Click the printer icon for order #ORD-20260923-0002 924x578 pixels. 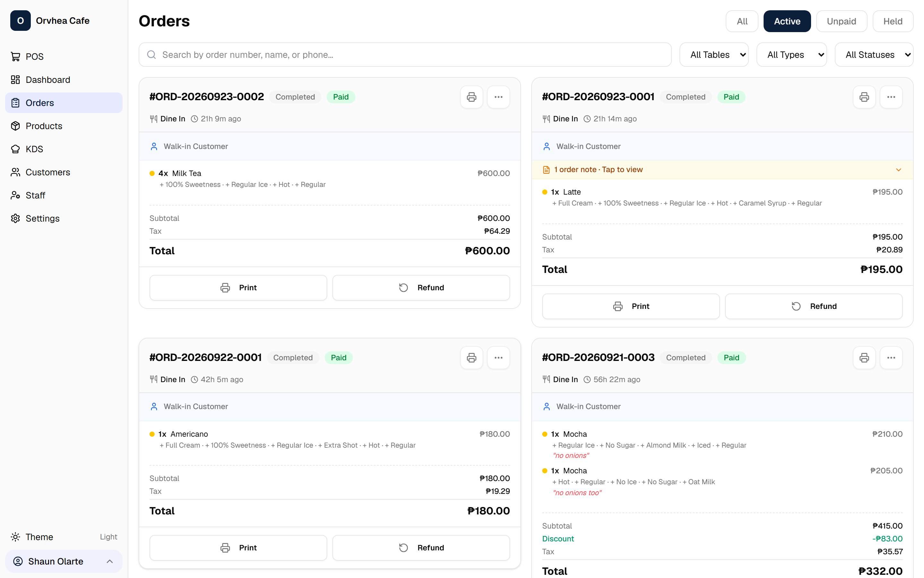472,97
